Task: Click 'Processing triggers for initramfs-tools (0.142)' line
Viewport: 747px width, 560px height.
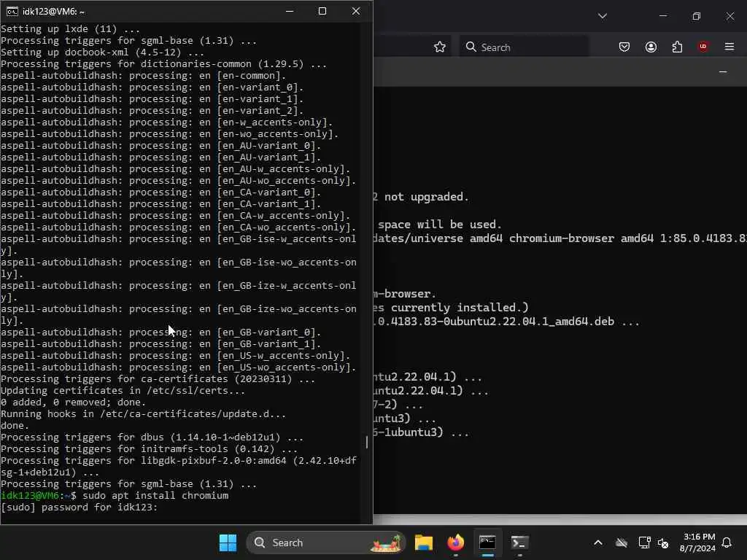Action: tap(149, 449)
